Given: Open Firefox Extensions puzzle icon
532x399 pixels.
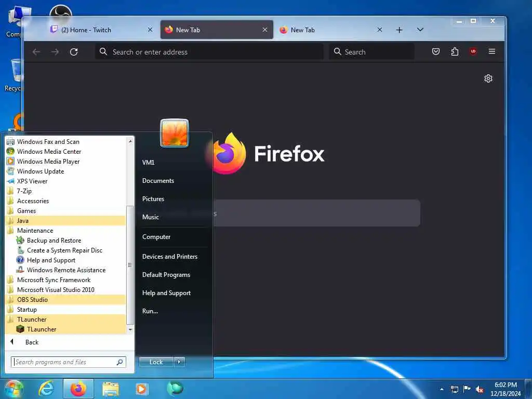Looking at the screenshot, I should click(x=455, y=51).
